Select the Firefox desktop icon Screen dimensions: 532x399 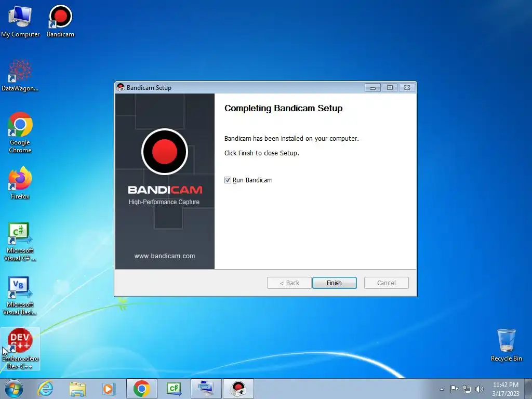tap(20, 182)
